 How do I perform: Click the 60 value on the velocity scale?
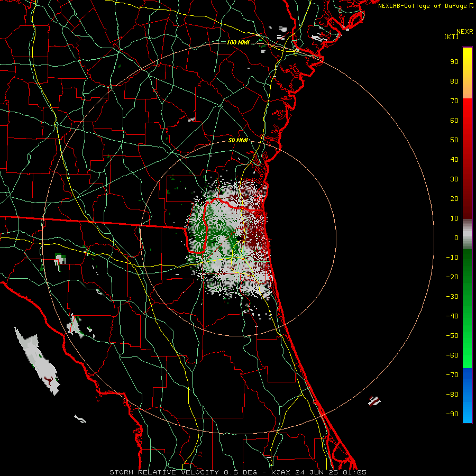454,121
